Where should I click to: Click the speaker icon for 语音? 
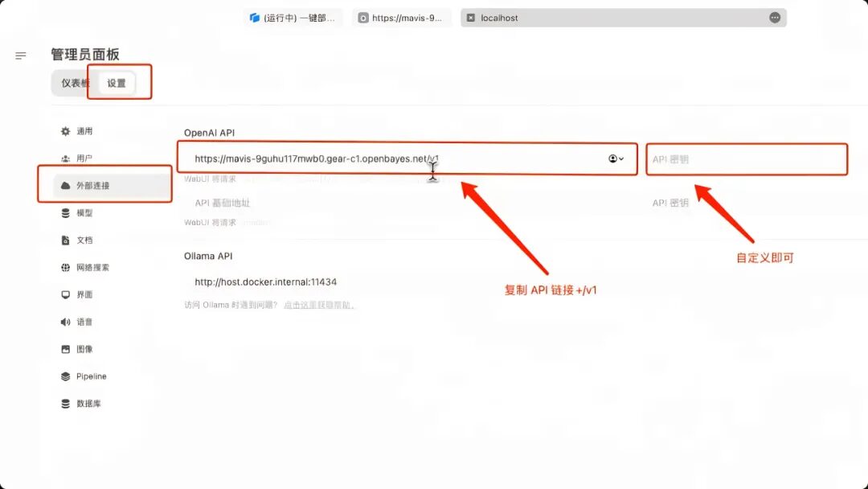(x=66, y=322)
